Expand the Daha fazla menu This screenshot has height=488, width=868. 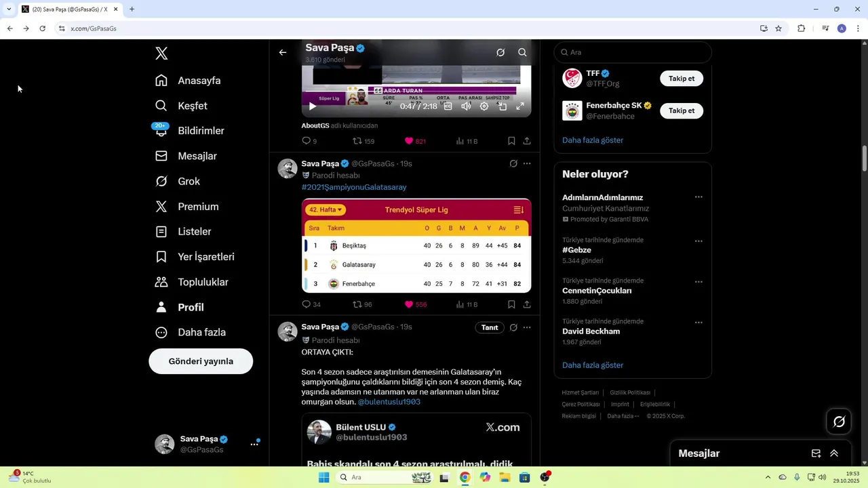pyautogui.click(x=190, y=333)
